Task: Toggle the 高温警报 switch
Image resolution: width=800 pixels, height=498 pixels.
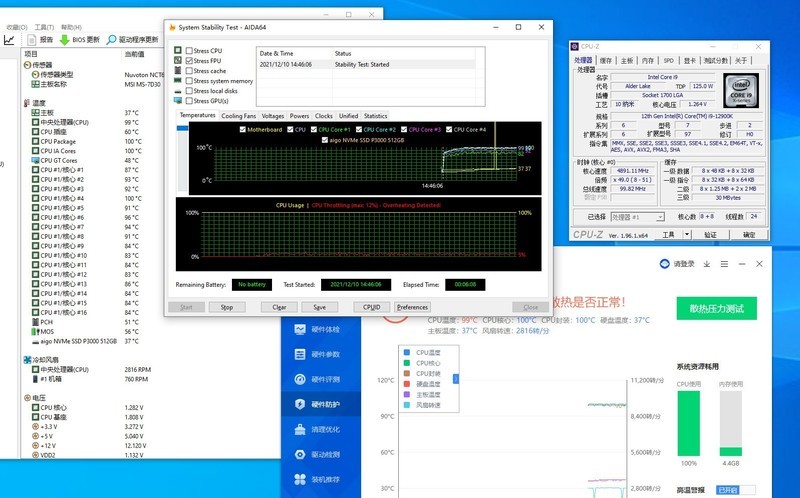Action: tap(735, 490)
